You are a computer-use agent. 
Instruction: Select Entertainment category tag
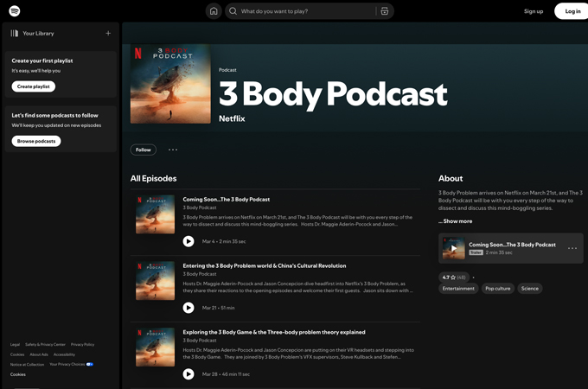458,289
